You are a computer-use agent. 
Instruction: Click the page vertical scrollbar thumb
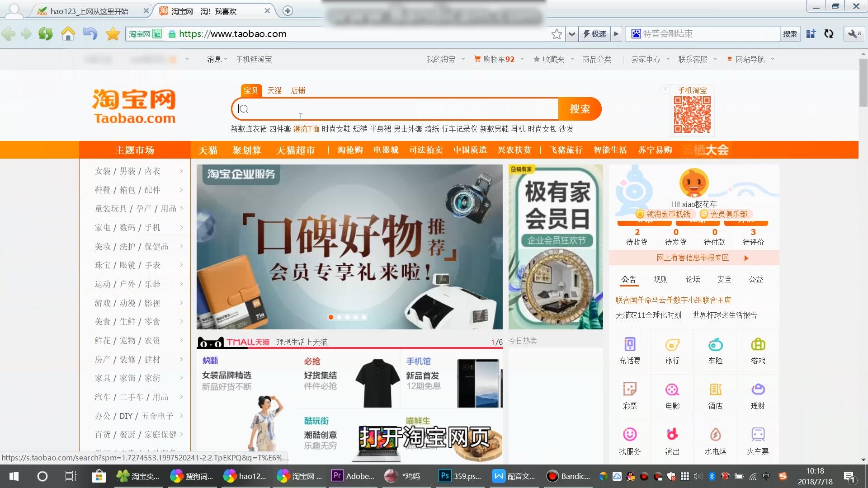click(863, 83)
